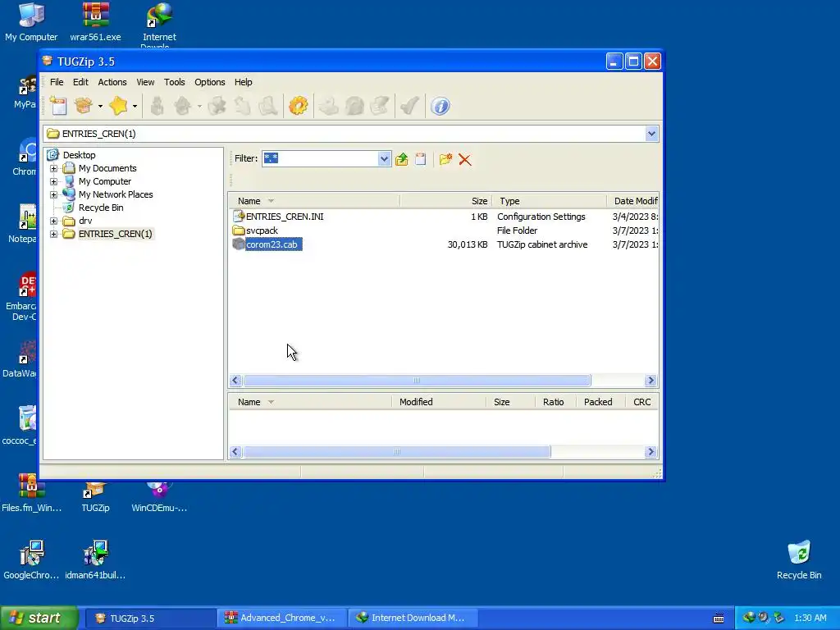Click the red X delete icon

tap(465, 160)
